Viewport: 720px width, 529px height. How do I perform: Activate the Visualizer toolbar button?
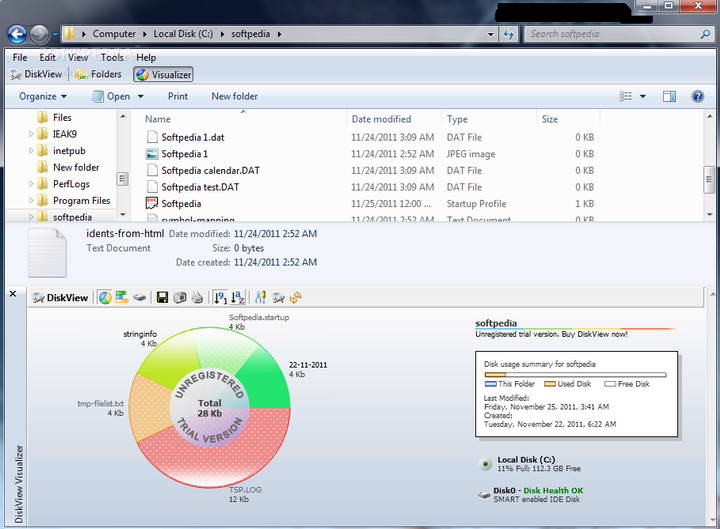164,74
